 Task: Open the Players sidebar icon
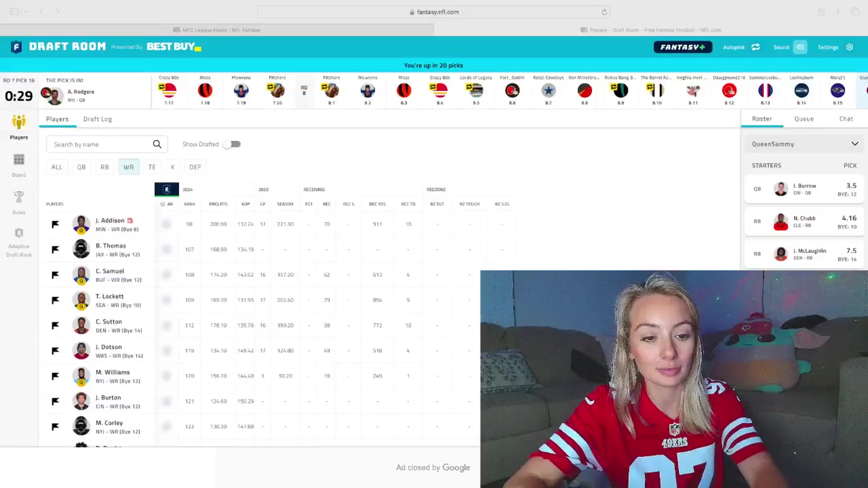[x=19, y=122]
